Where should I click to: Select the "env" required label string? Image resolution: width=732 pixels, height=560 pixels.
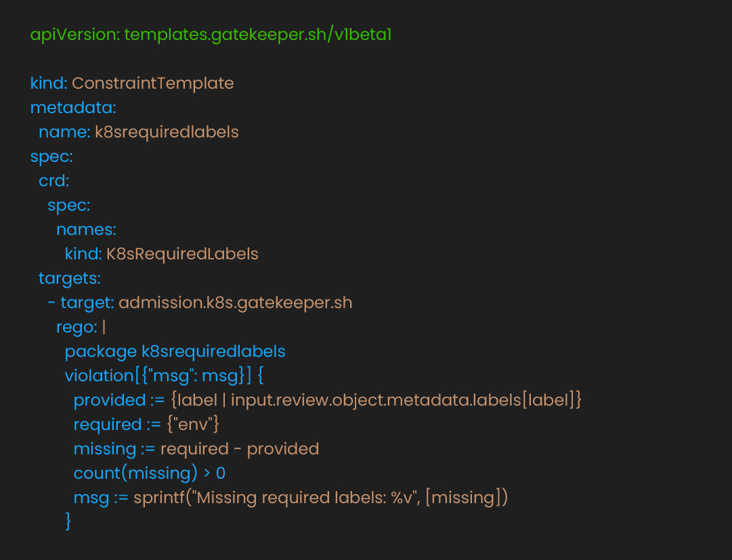click(x=193, y=425)
